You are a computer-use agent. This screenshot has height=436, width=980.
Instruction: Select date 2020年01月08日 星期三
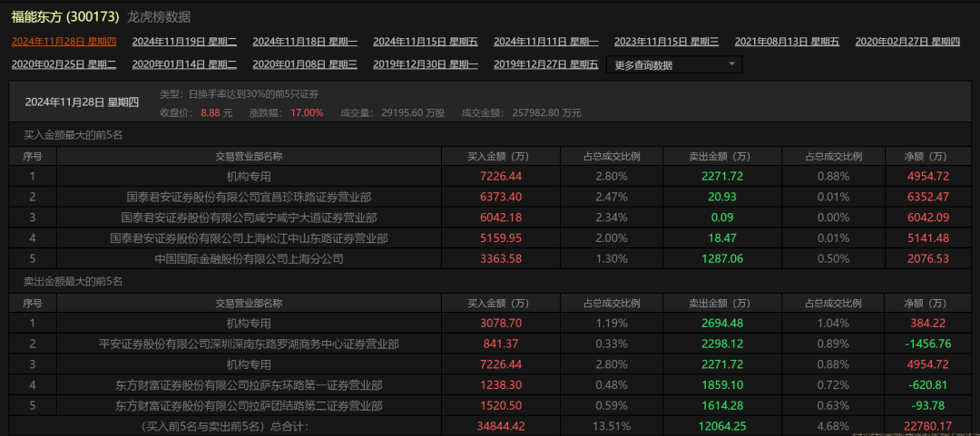tap(305, 63)
